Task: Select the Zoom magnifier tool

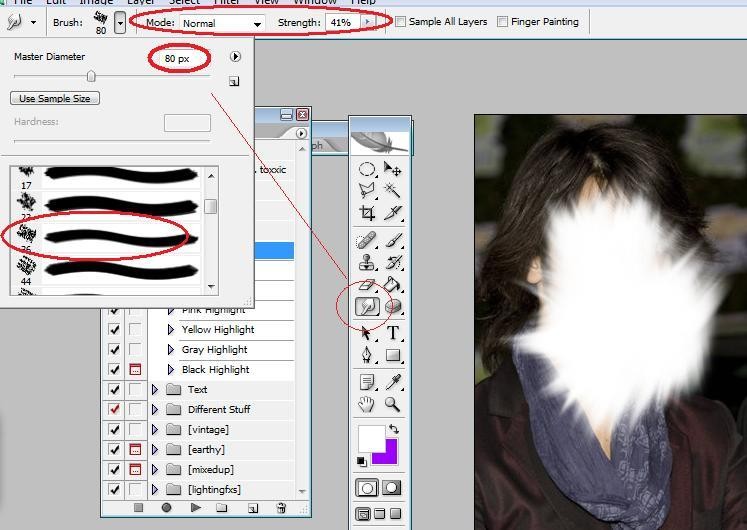Action: (x=393, y=404)
